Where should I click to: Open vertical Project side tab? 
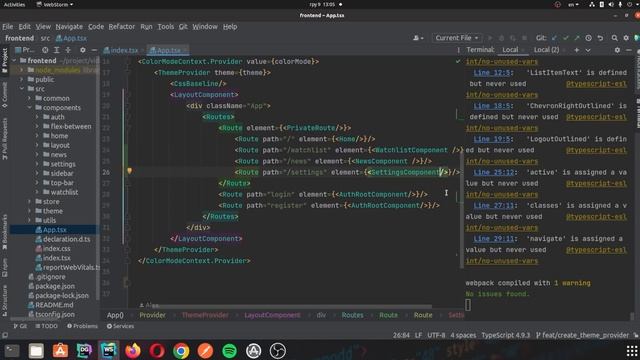(x=4, y=61)
